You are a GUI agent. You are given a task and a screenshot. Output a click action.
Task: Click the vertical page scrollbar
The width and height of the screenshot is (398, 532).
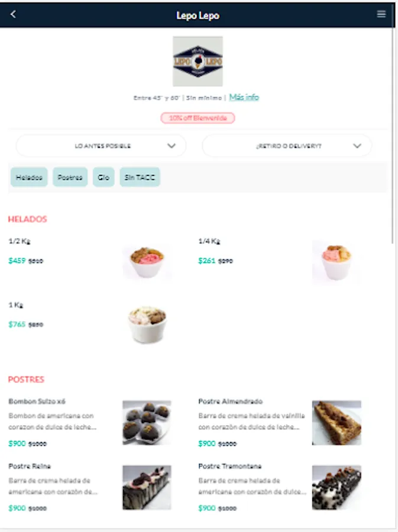pyautogui.click(x=394, y=136)
